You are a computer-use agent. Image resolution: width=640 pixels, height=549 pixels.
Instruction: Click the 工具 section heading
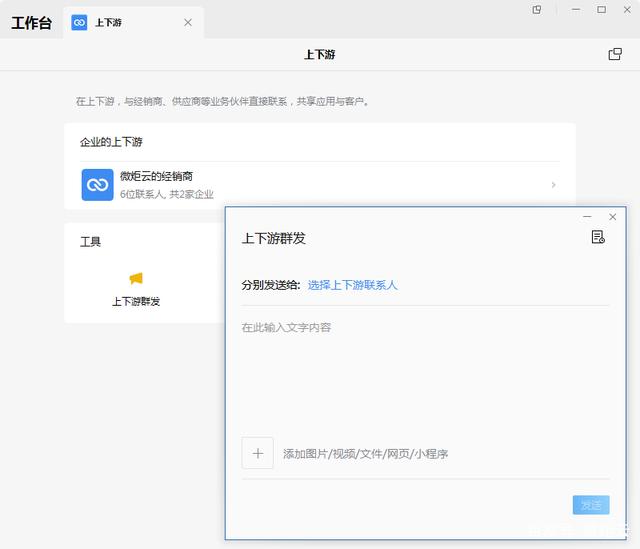(x=90, y=242)
